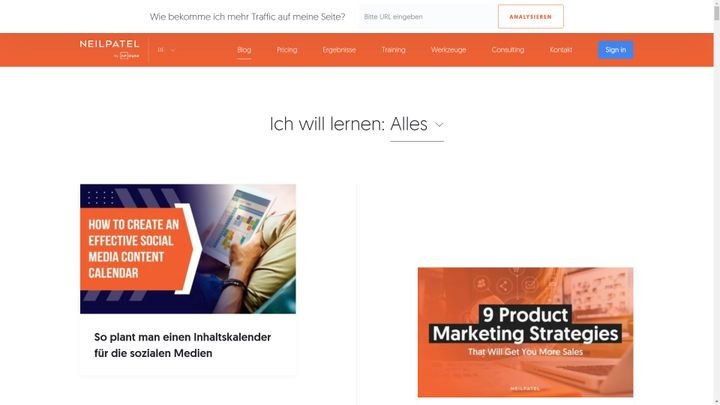Viewport: 720px width, 405px height.
Task: Open the Blog menu item
Action: pyautogui.click(x=244, y=50)
